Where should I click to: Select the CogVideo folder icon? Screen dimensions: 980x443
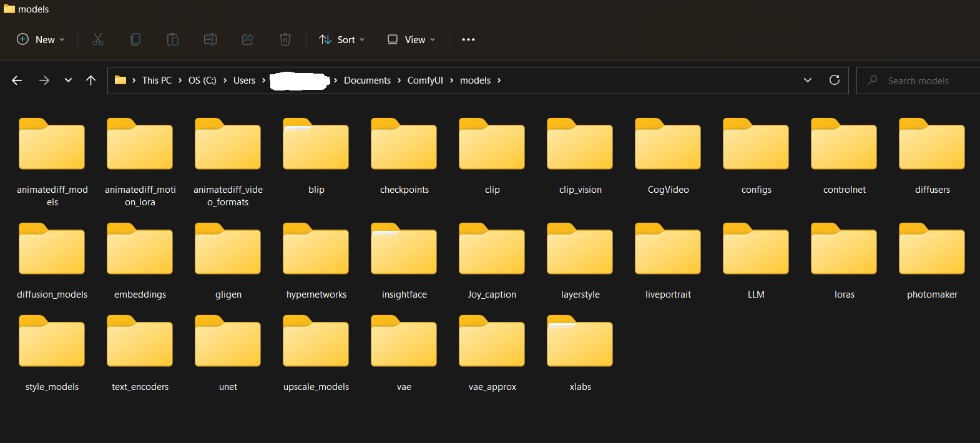click(x=668, y=144)
